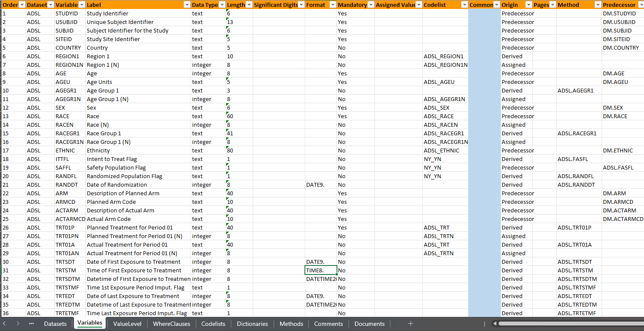644x331 pixels.
Task: Expand the Data Type filter dropdown
Action: point(222,5)
